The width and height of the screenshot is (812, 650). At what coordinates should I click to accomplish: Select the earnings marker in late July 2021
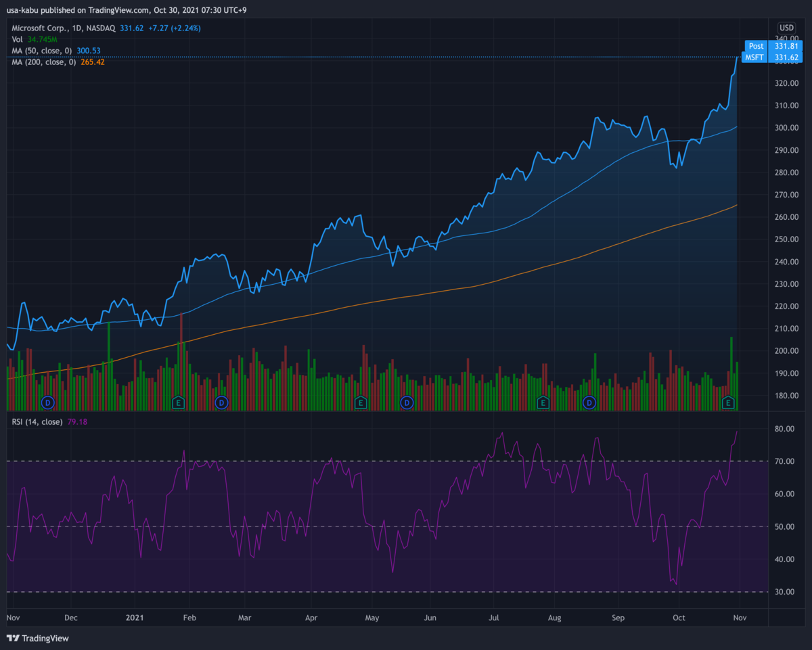542,402
